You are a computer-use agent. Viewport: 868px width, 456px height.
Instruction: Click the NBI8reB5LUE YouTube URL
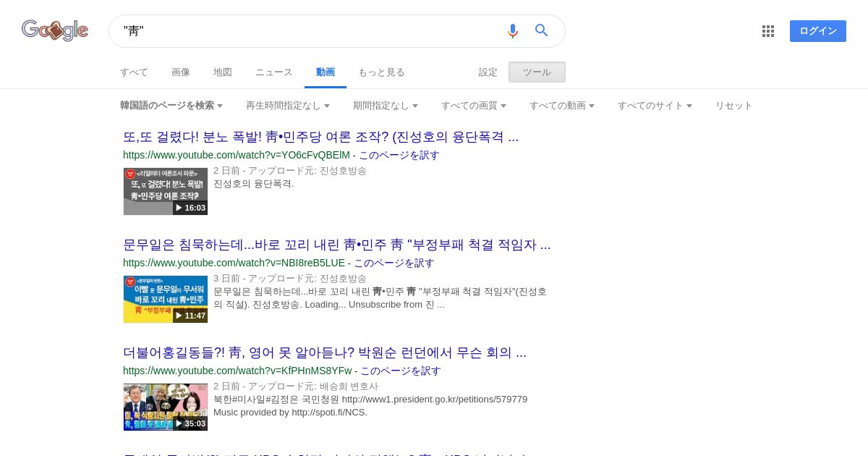tap(234, 263)
